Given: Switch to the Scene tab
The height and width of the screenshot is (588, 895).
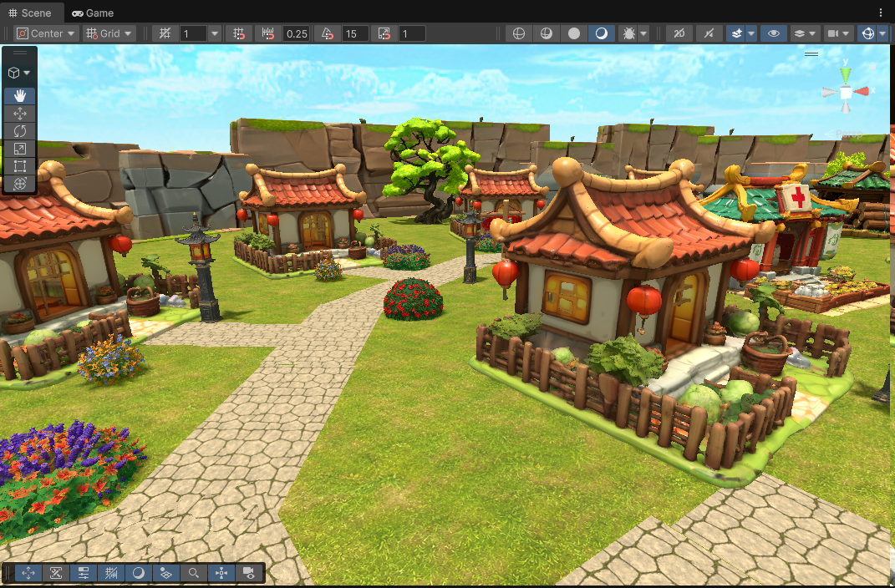Looking at the screenshot, I should [30, 13].
